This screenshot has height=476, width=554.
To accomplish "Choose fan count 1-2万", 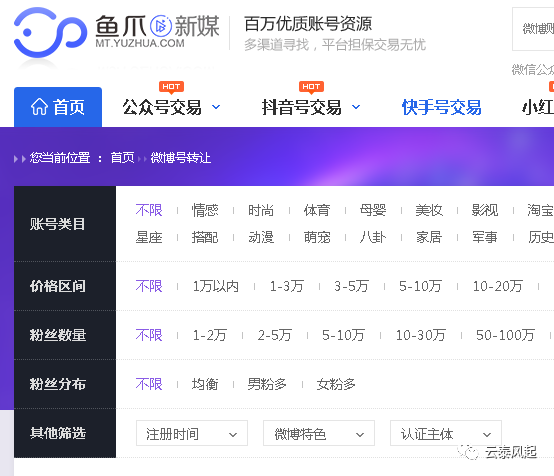I will coord(210,335).
